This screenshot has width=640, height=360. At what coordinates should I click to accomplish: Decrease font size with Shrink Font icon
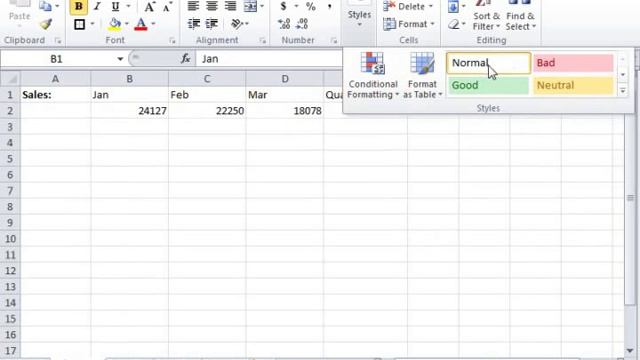click(167, 7)
